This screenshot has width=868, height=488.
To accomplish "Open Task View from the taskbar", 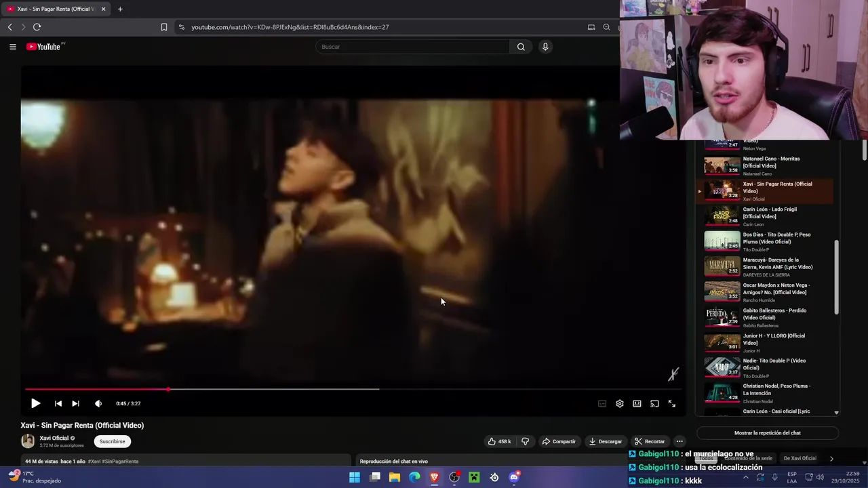I will tap(375, 477).
